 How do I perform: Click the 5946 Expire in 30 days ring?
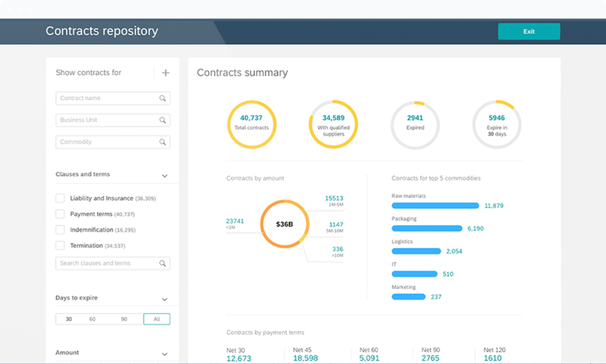coord(497,124)
